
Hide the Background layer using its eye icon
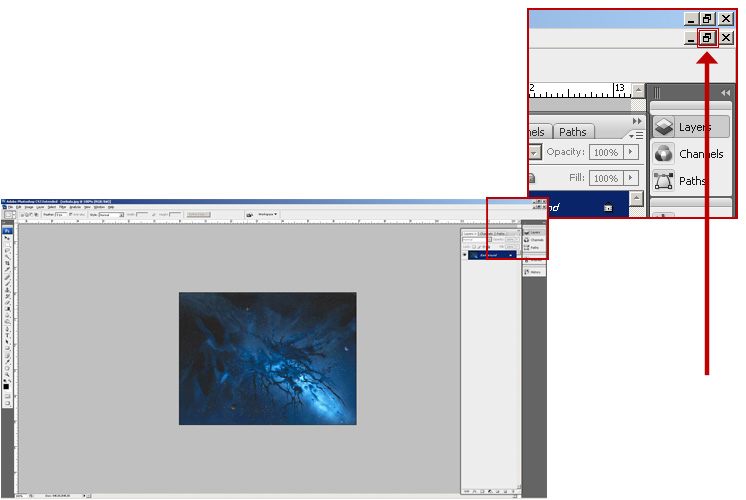click(465, 255)
